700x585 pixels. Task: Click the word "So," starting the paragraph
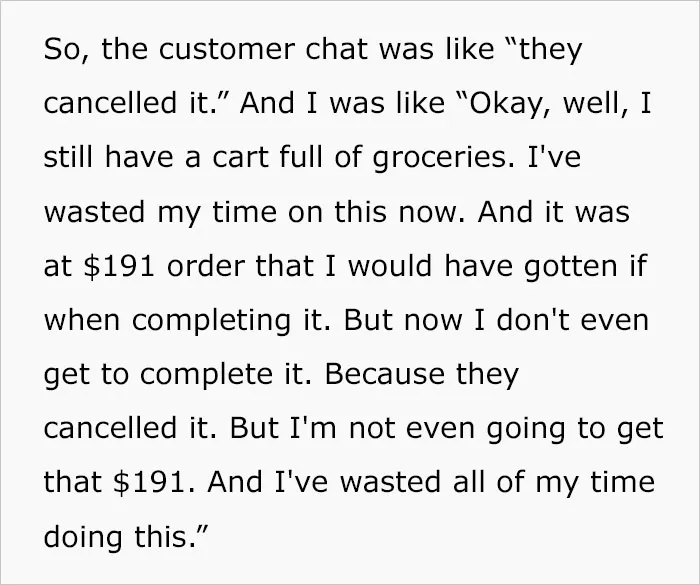[67, 50]
